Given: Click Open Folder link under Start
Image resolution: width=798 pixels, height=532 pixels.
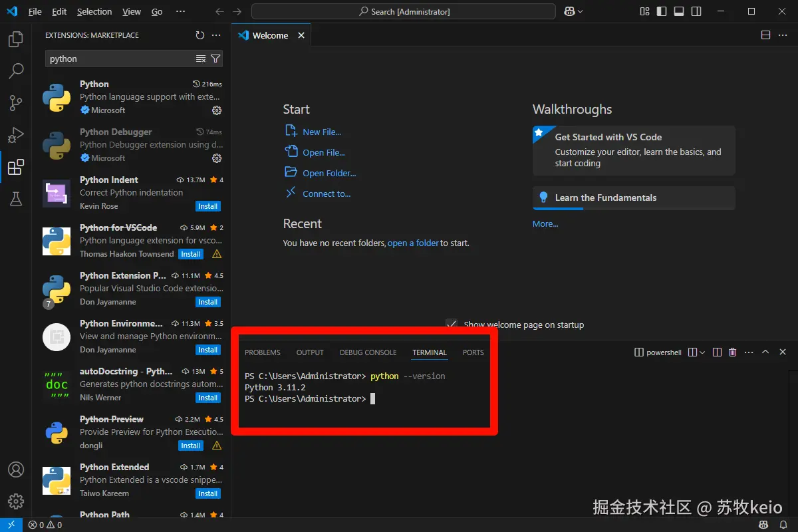Looking at the screenshot, I should pyautogui.click(x=329, y=173).
